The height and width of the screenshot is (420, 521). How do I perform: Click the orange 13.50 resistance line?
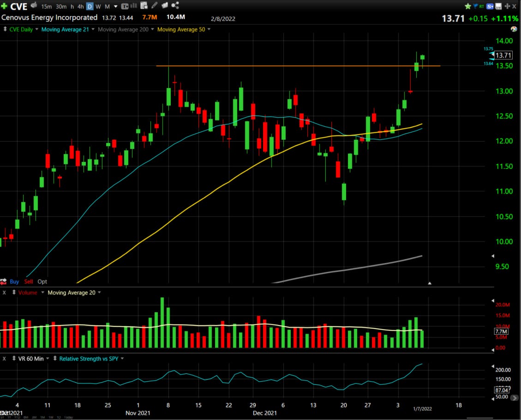[x=298, y=66]
